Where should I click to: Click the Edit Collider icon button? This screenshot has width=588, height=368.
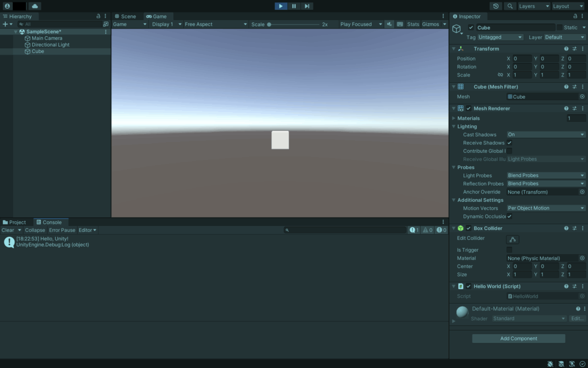[x=513, y=239]
